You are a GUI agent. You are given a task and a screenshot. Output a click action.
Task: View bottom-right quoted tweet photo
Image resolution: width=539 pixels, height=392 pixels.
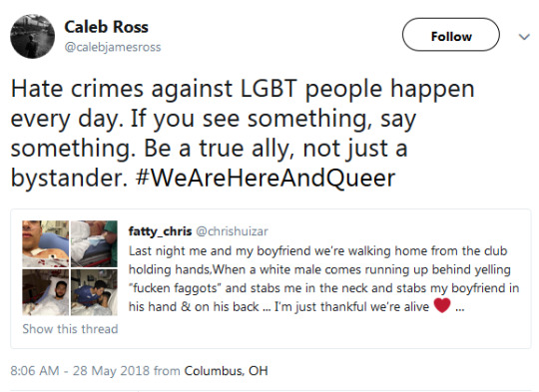click(94, 292)
